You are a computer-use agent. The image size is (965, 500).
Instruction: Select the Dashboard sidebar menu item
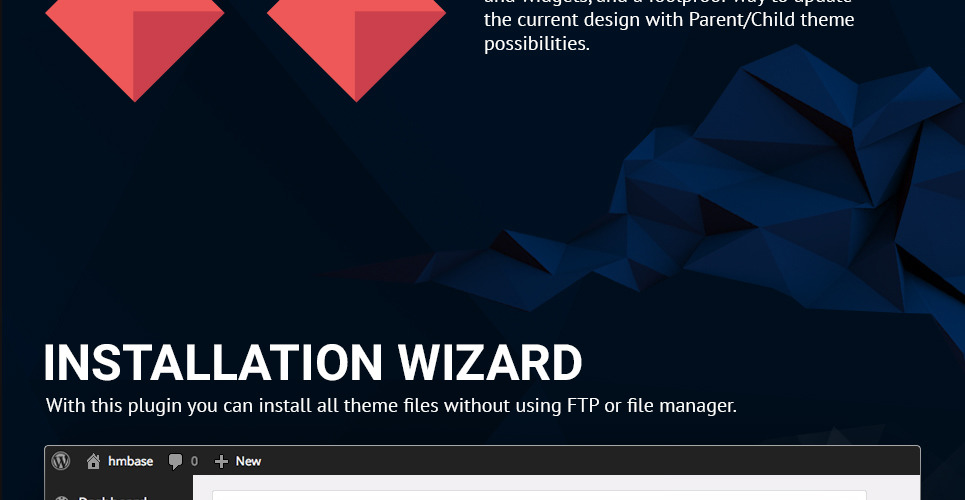coord(112,497)
